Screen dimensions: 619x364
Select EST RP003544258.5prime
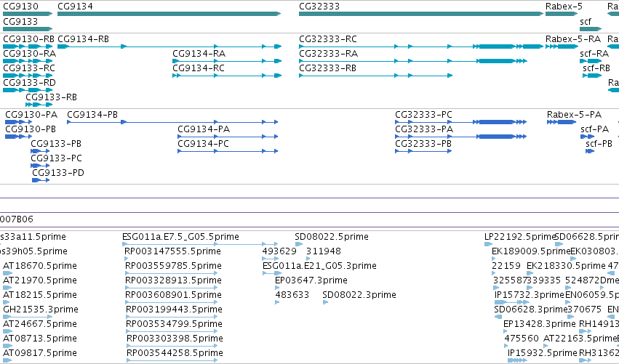pos(175,353)
